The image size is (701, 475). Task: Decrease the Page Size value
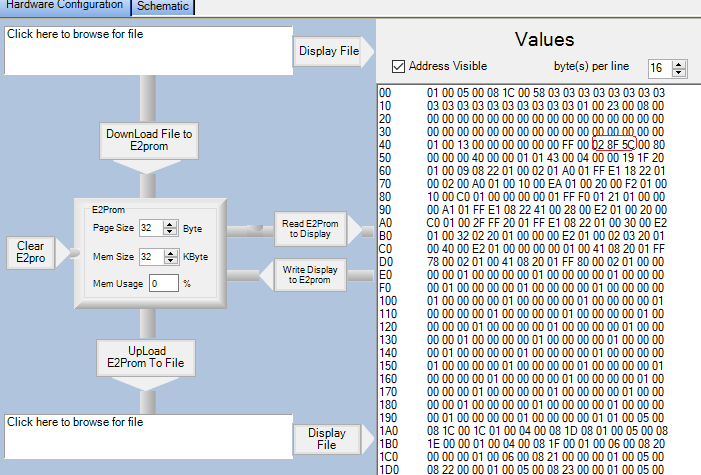click(169, 231)
